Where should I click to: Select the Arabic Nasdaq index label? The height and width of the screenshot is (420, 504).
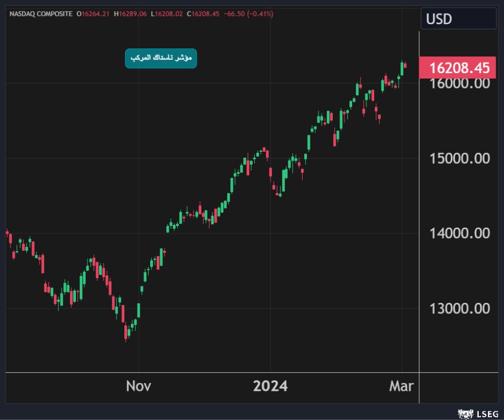tap(161, 58)
